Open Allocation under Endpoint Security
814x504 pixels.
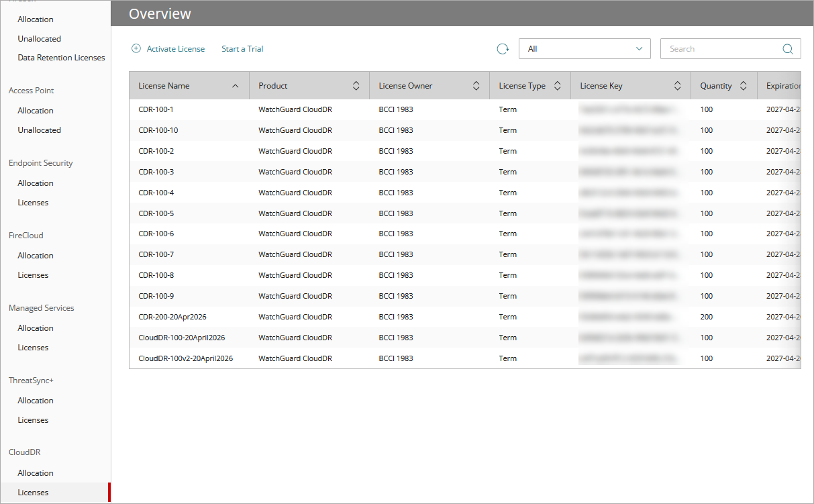point(36,183)
